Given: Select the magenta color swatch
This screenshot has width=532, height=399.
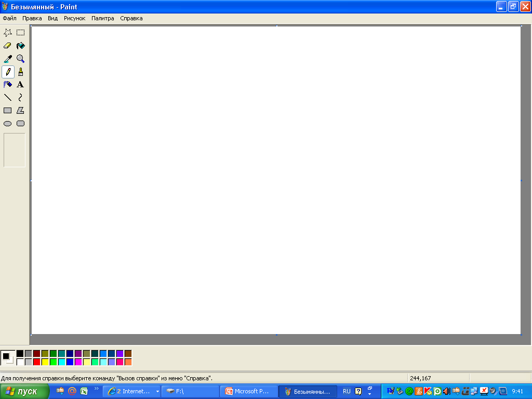Looking at the screenshot, I should tap(78, 362).
